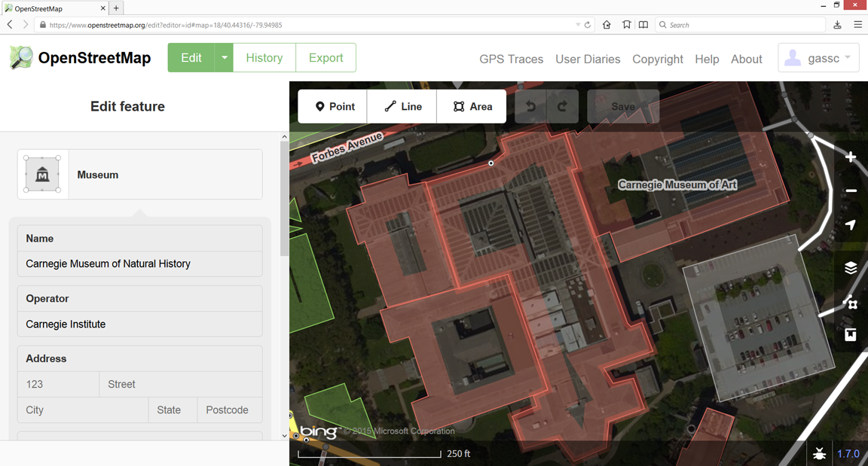Image resolution: width=868 pixels, height=466 pixels.
Task: Click the City address field
Action: 83,410
